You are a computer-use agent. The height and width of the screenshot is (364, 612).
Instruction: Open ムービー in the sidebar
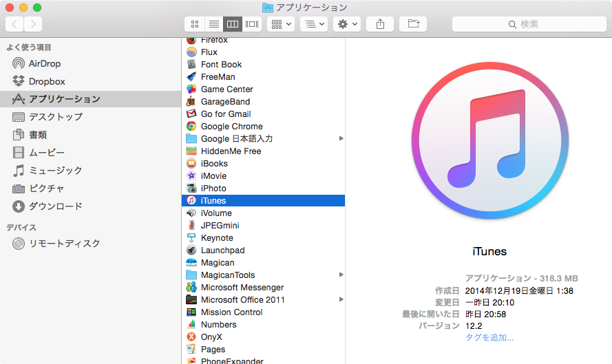(x=91, y=153)
